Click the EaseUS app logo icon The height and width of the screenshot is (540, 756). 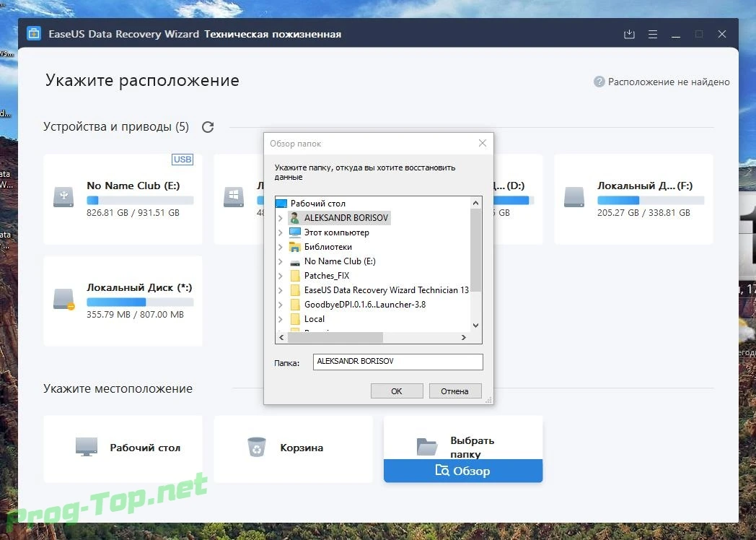pos(34,34)
